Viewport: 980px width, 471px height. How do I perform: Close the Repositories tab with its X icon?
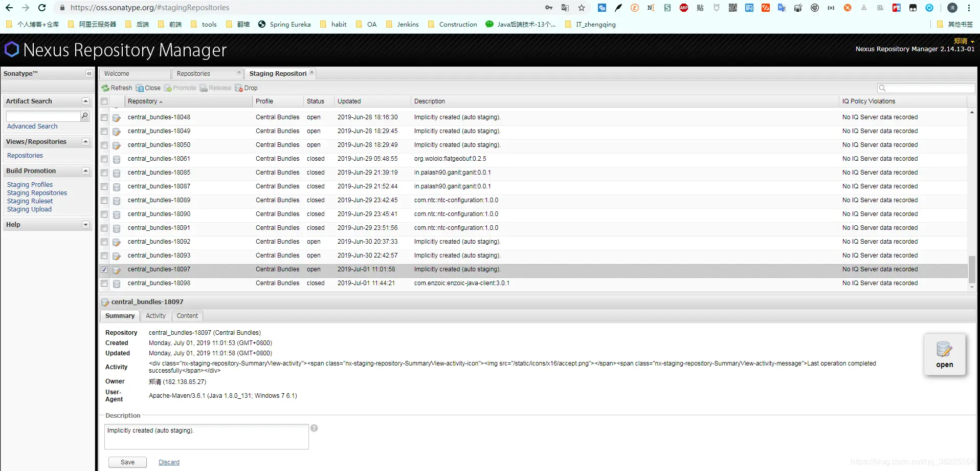[239, 73]
